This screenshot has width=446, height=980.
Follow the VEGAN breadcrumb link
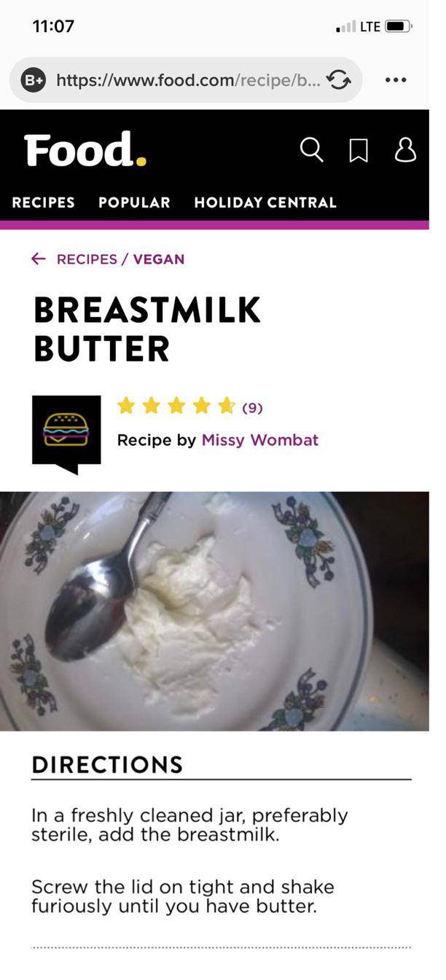[x=159, y=259]
